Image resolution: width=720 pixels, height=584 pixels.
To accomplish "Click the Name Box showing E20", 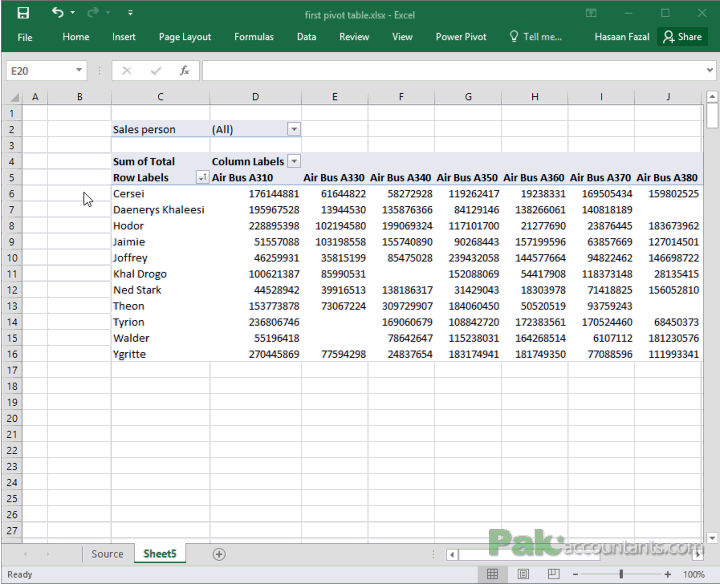I will click(40, 71).
